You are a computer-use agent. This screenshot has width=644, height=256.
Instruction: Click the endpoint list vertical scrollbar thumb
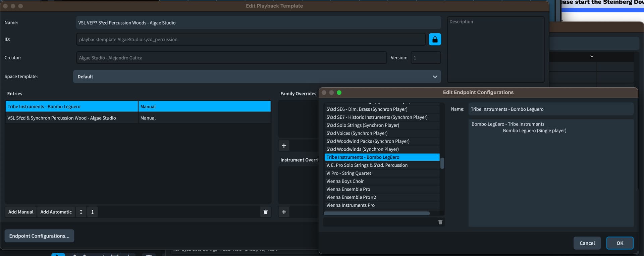pyautogui.click(x=442, y=163)
